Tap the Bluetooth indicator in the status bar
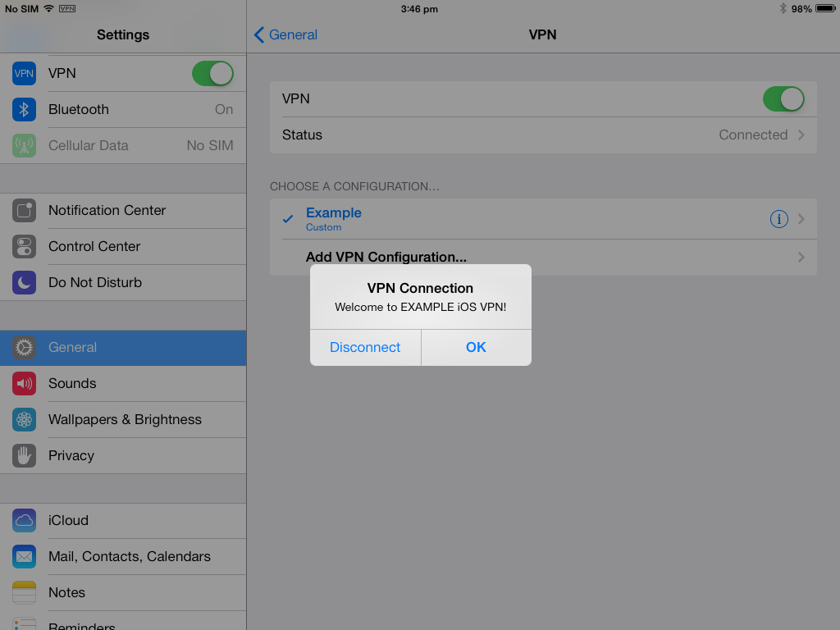 pyautogui.click(x=783, y=8)
